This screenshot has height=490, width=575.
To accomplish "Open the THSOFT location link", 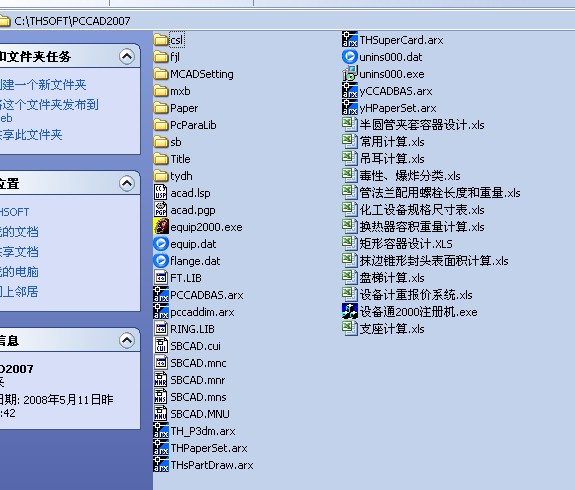I will tap(15, 212).
